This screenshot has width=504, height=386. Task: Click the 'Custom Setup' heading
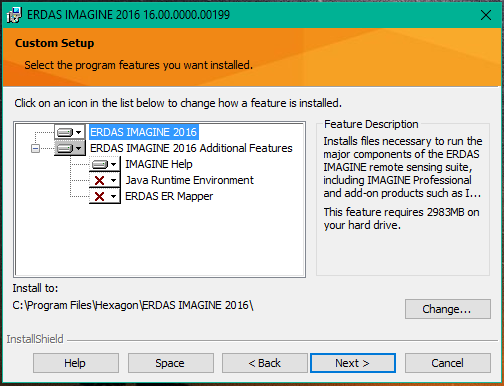(55, 43)
